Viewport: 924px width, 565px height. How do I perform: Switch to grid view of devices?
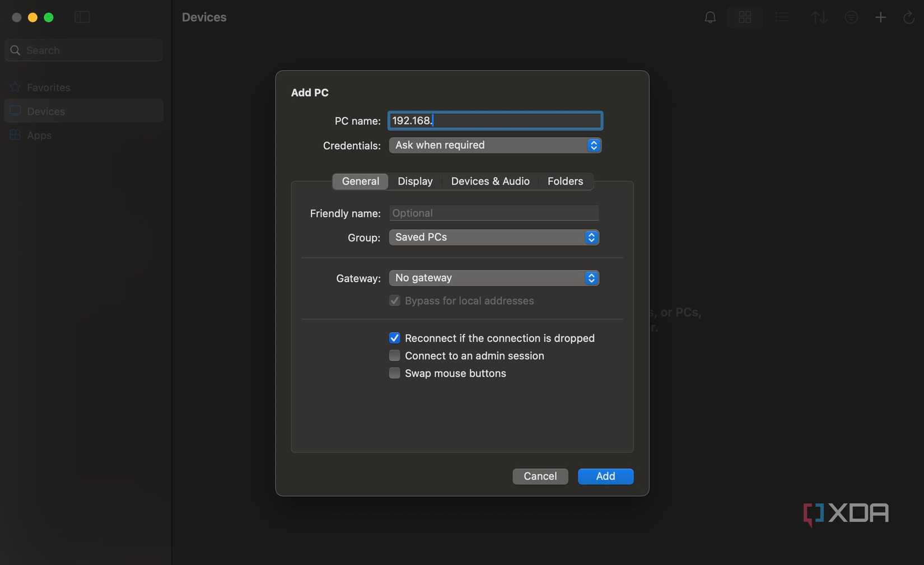(744, 17)
